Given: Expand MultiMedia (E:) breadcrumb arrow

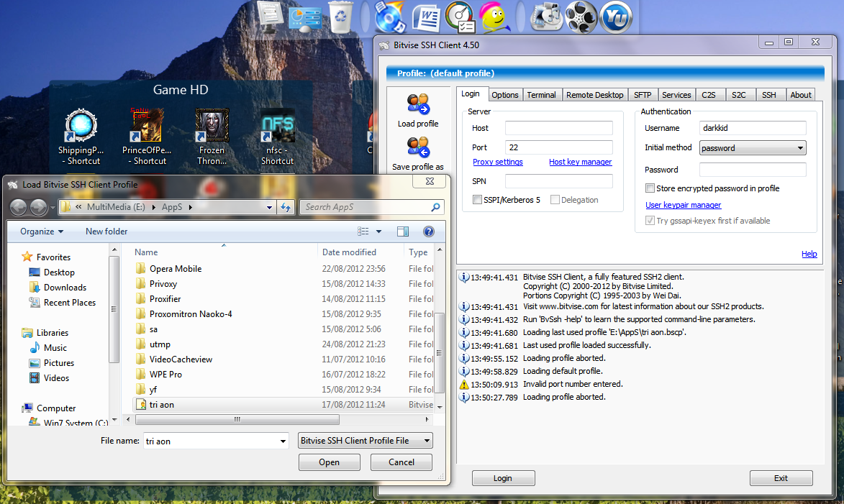Looking at the screenshot, I should click(x=153, y=207).
